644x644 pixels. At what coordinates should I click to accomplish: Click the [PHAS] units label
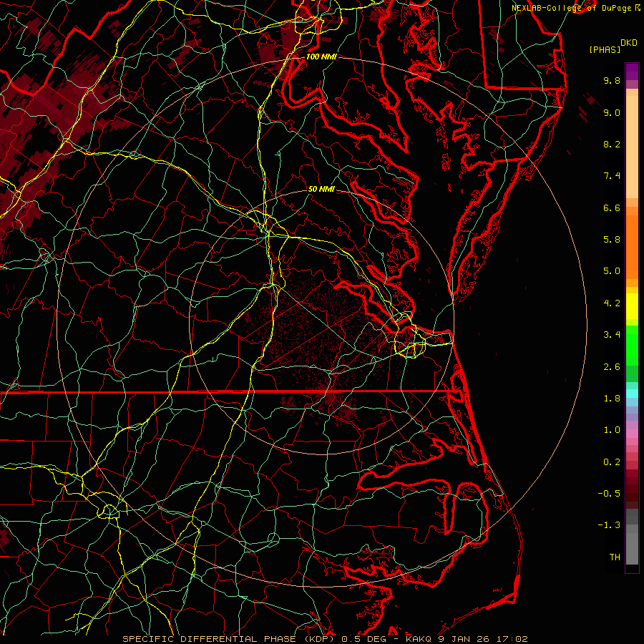(x=605, y=49)
